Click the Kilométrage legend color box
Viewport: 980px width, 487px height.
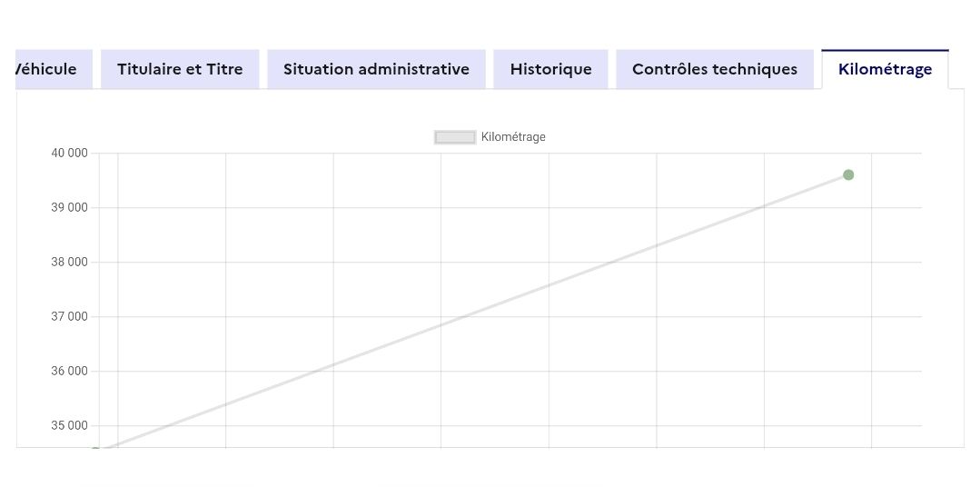[455, 137]
